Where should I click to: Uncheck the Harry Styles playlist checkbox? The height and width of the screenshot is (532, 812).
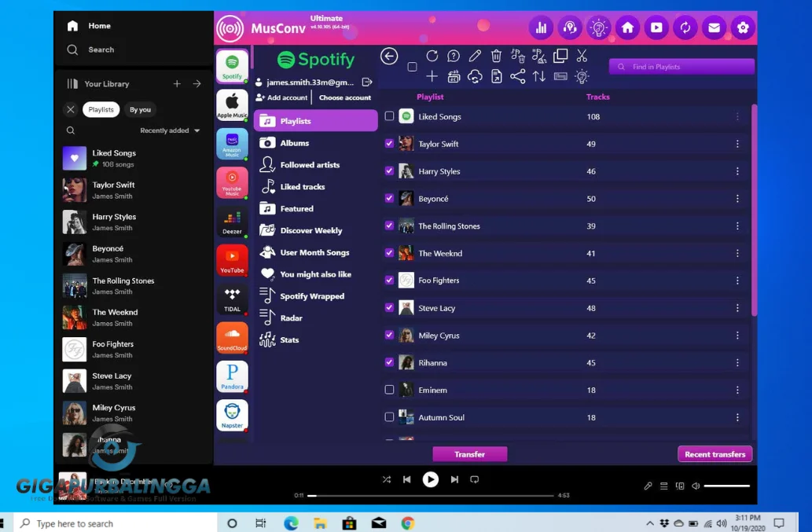[389, 171]
